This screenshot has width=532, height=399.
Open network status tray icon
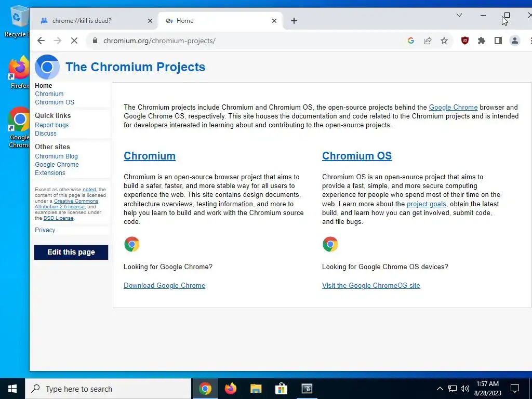point(453,389)
